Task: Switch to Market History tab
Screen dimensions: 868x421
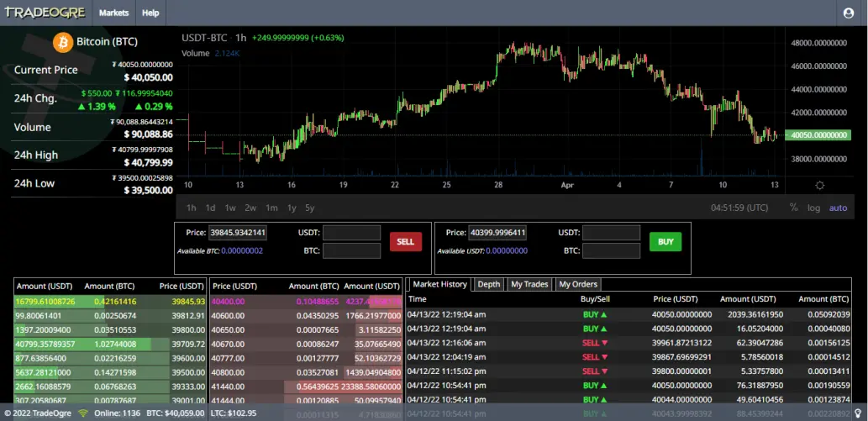Action: point(440,284)
